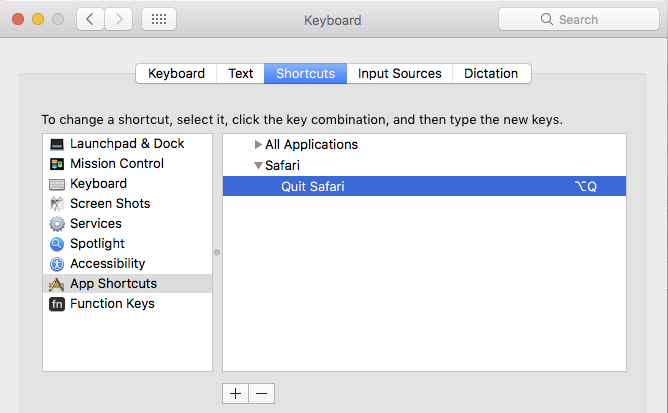Select Mission Control label
Image resolution: width=668 pixels, height=413 pixels.
pyautogui.click(x=117, y=164)
